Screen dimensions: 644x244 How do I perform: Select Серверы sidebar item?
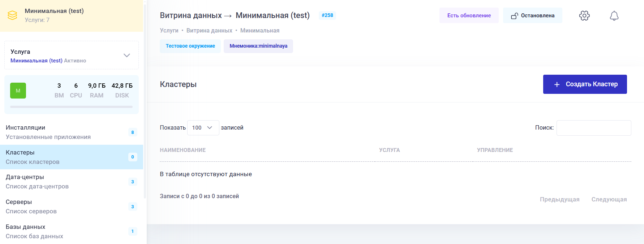coord(31,206)
